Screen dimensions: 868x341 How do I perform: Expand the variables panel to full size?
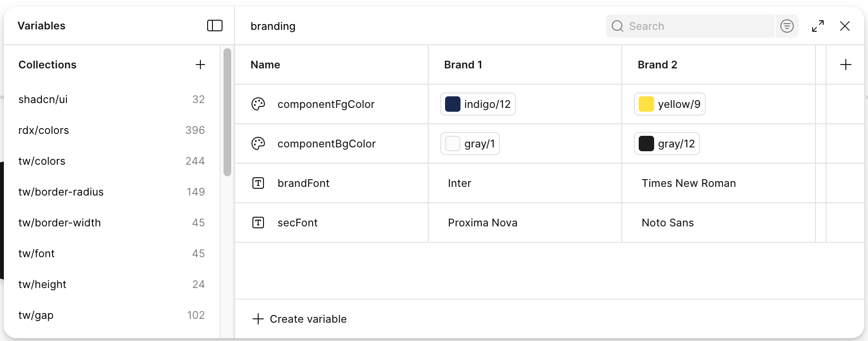point(817,26)
